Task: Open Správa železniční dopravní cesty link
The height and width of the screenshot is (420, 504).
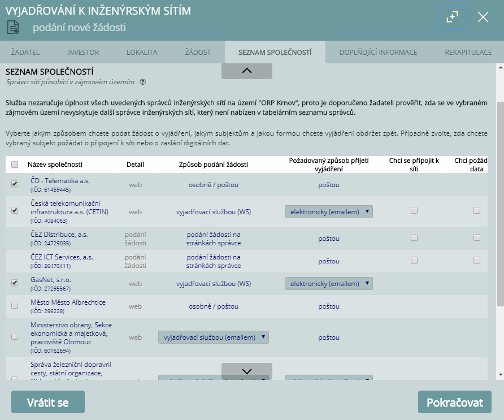Action: pos(71,369)
